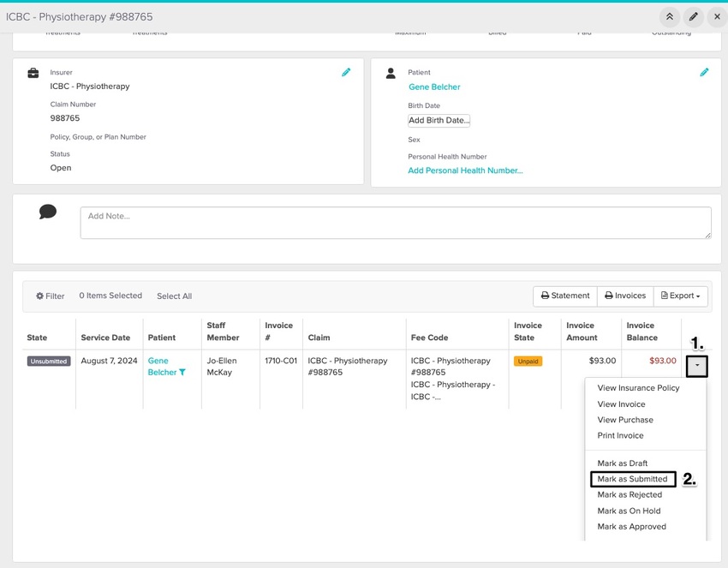Click the Staff Member column header
This screenshot has height=568, width=728.
pyautogui.click(x=223, y=332)
